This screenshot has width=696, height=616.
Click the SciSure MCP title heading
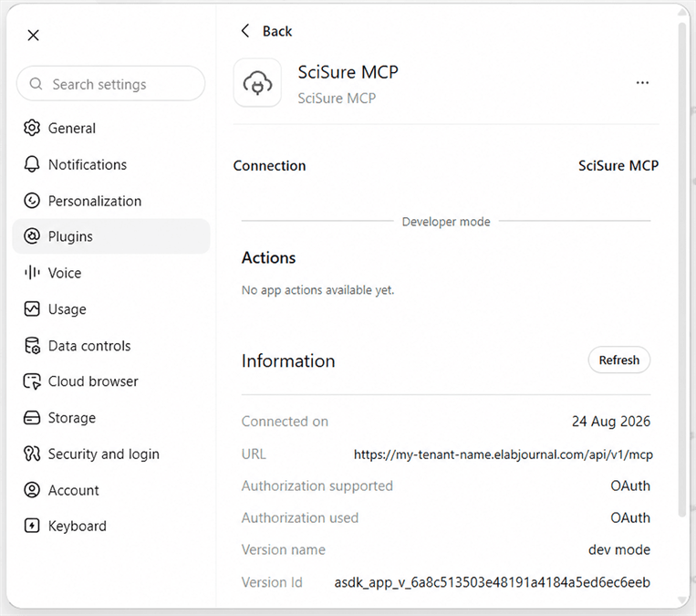tap(348, 72)
